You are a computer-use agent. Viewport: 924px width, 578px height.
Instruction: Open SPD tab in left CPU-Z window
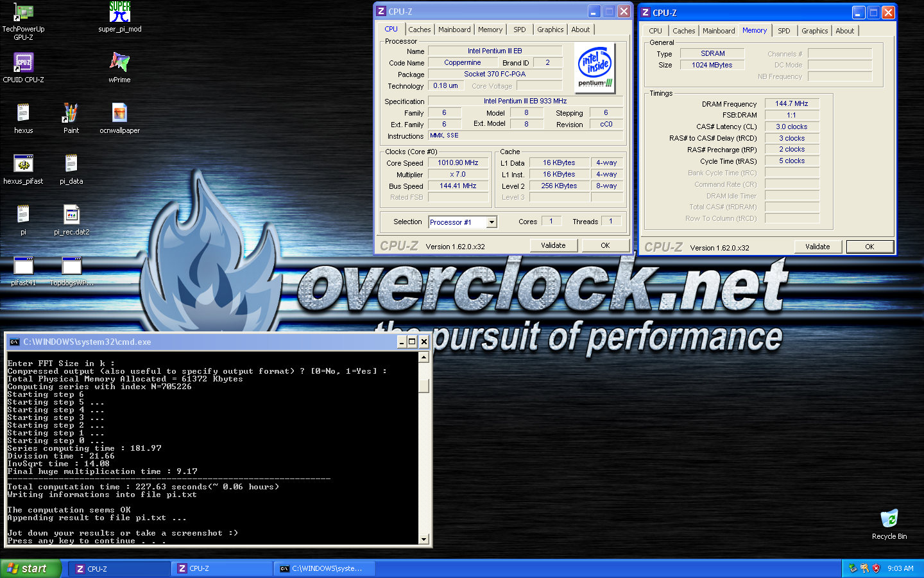click(520, 30)
